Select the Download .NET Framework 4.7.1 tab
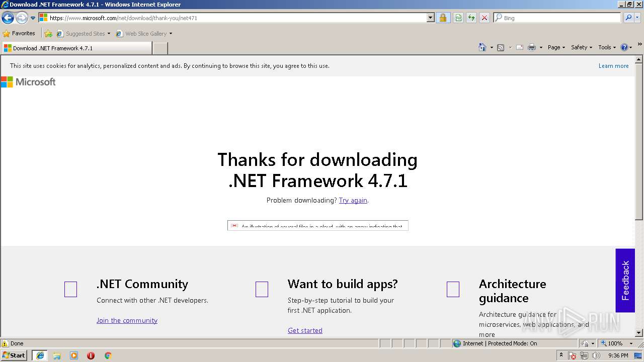Viewport: 644px width, 362px height. coord(76,48)
